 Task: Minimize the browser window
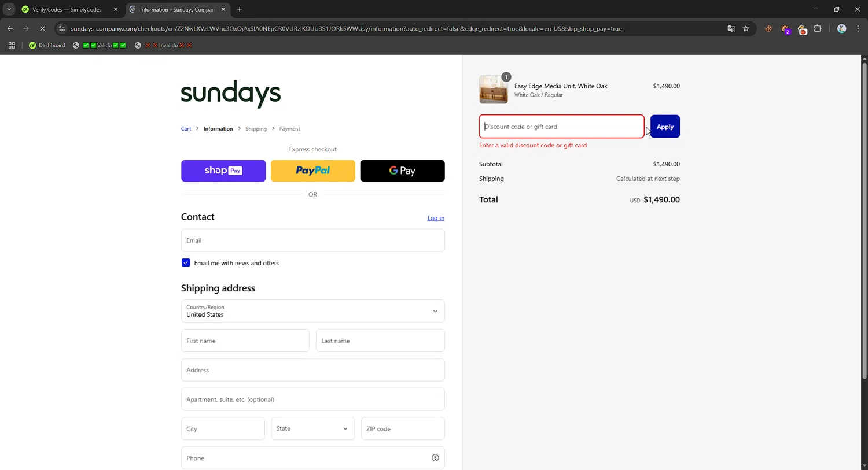coord(816,9)
